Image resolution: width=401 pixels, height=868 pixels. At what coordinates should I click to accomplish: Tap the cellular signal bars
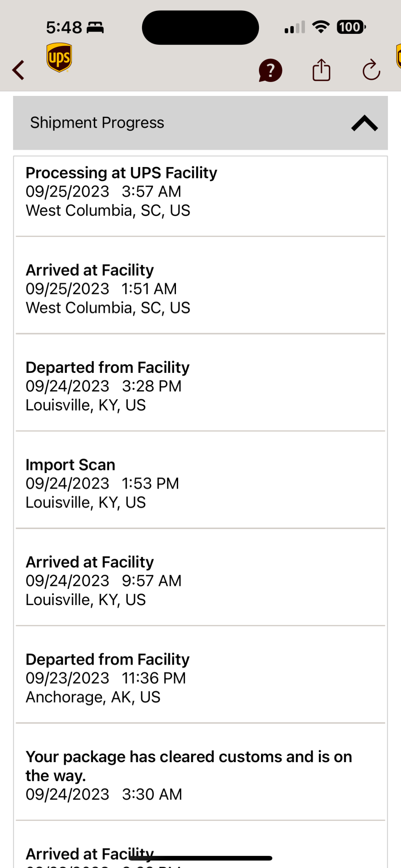[295, 27]
